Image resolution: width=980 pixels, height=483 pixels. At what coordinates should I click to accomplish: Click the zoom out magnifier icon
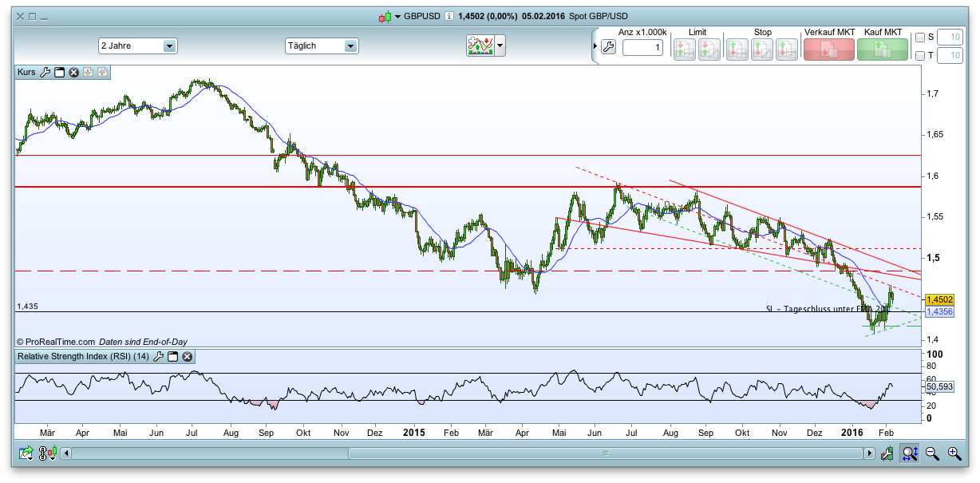[x=931, y=453]
